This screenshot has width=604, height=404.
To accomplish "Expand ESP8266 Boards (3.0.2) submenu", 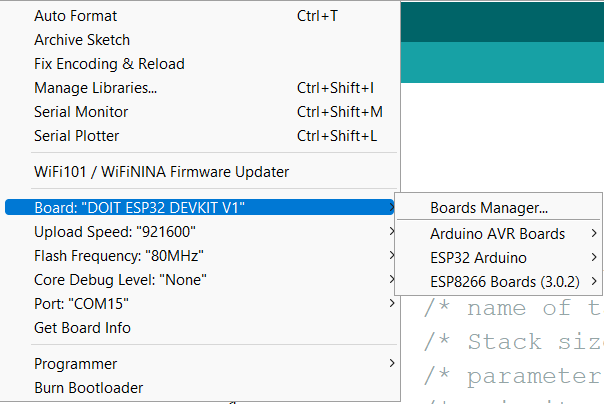I will 498,282.
